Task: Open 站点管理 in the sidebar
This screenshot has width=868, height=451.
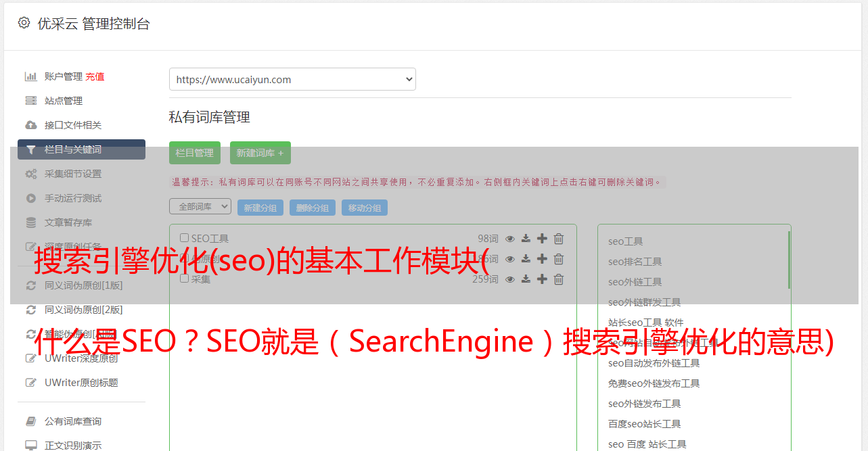Action: tap(64, 101)
